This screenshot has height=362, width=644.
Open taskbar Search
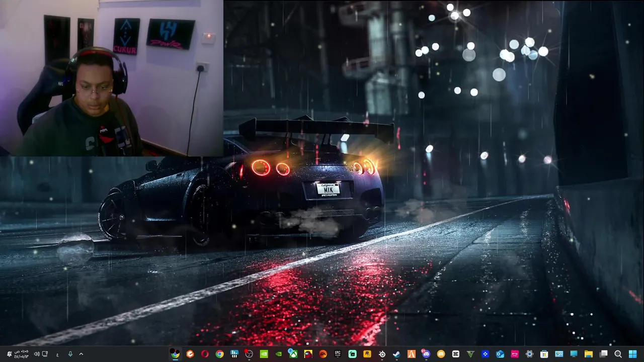pyautogui.click(x=618, y=354)
